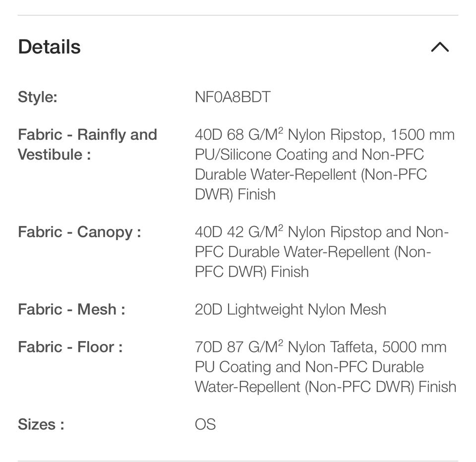Click the divider line below Sizes
The image size is (476, 462).
tap(238, 461)
